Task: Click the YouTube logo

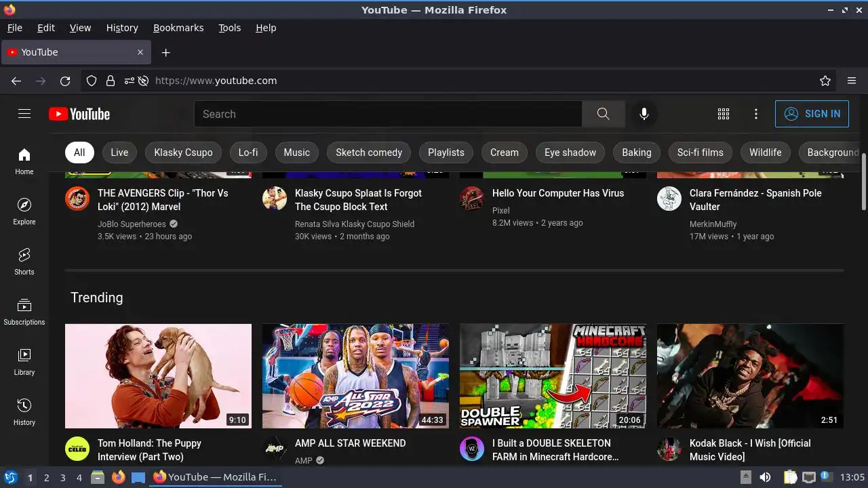Action: [79, 114]
